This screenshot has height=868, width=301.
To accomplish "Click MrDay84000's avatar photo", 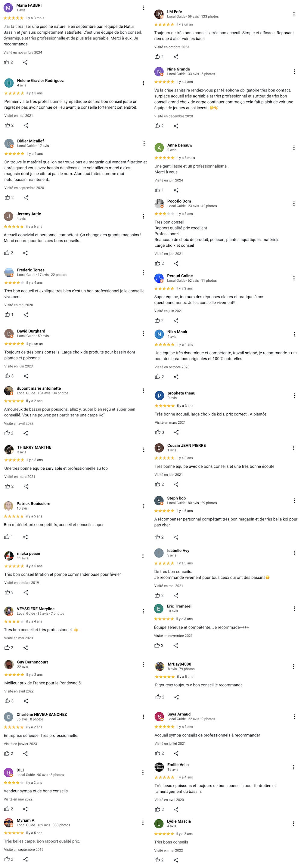I will coord(160,666).
